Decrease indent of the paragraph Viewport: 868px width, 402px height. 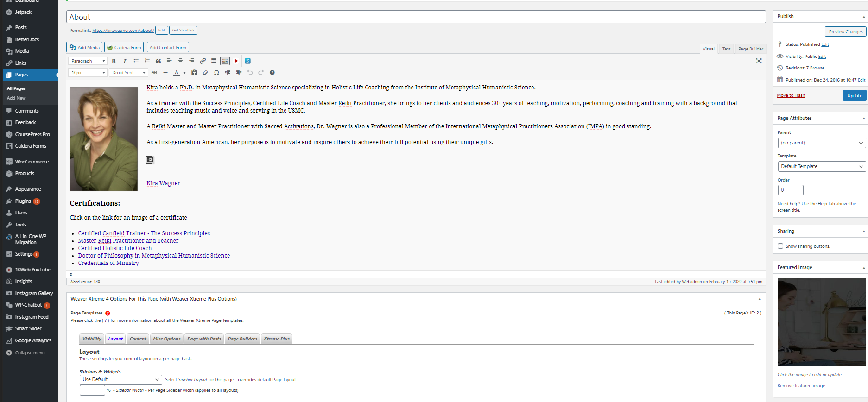pyautogui.click(x=228, y=73)
